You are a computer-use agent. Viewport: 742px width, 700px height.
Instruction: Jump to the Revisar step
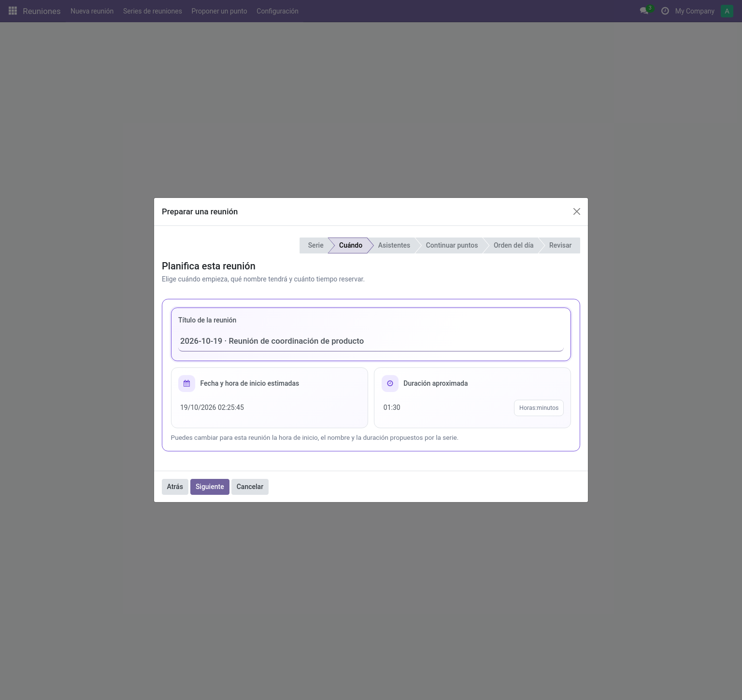pos(560,245)
